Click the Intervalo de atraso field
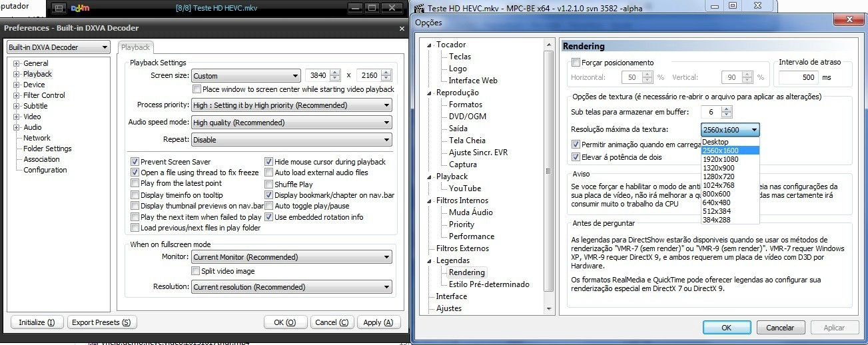 tap(799, 77)
